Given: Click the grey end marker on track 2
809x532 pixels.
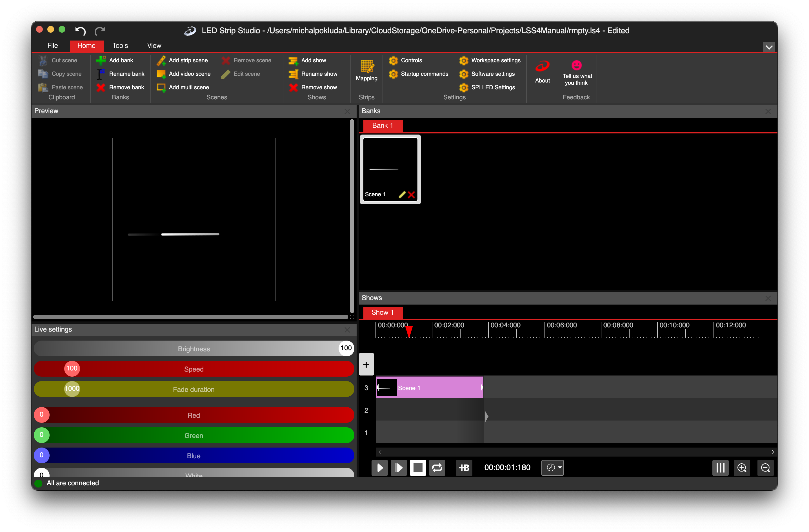Looking at the screenshot, I should click(486, 416).
